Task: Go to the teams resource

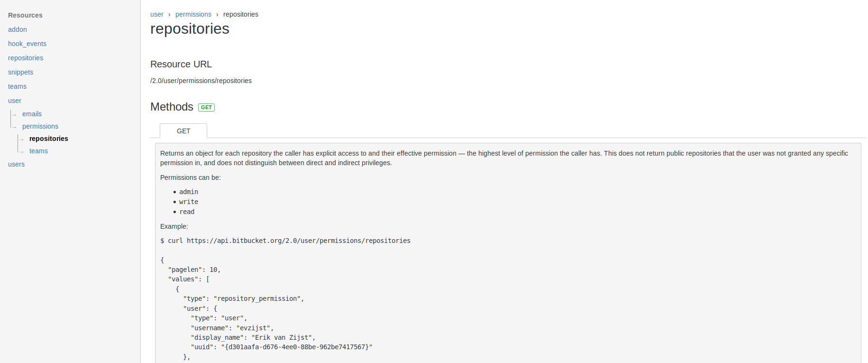Action: [17, 86]
